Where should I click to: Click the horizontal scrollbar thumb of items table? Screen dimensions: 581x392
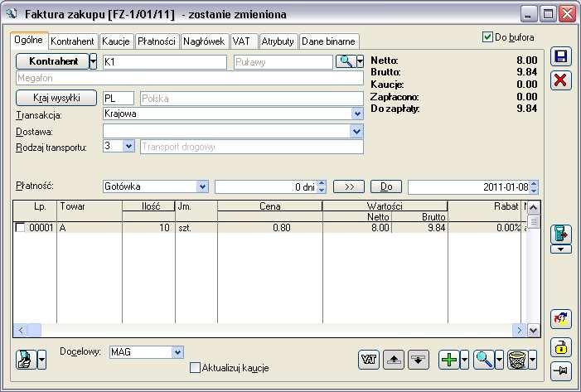pyautogui.click(x=34, y=330)
